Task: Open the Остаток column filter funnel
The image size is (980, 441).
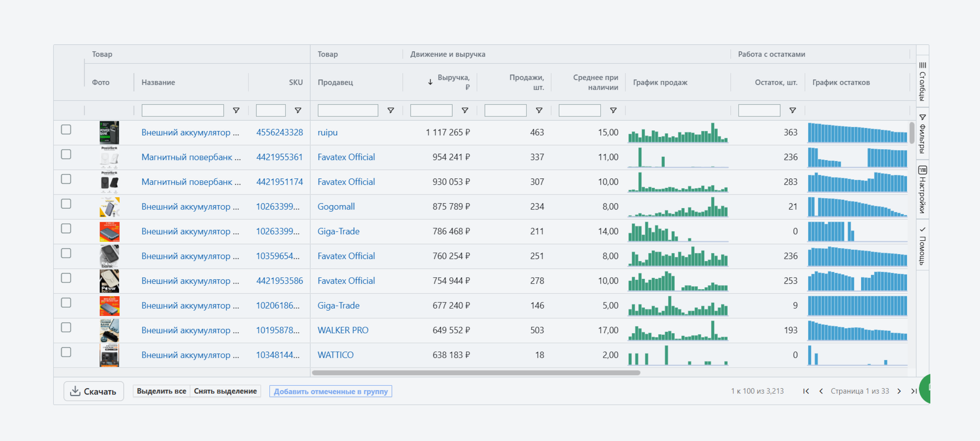Action: pos(792,110)
